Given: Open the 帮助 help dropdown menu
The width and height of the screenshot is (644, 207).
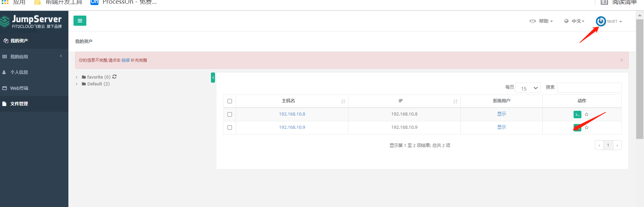Looking at the screenshot, I should tap(541, 21).
